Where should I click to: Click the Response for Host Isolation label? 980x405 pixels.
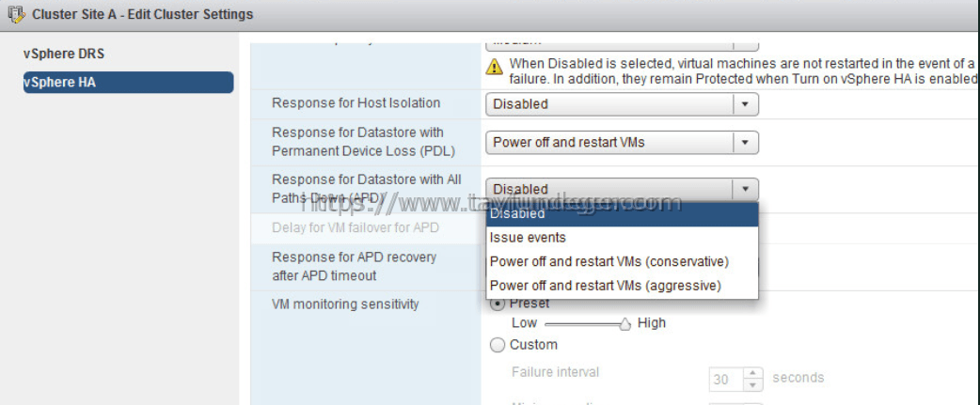[x=356, y=103]
